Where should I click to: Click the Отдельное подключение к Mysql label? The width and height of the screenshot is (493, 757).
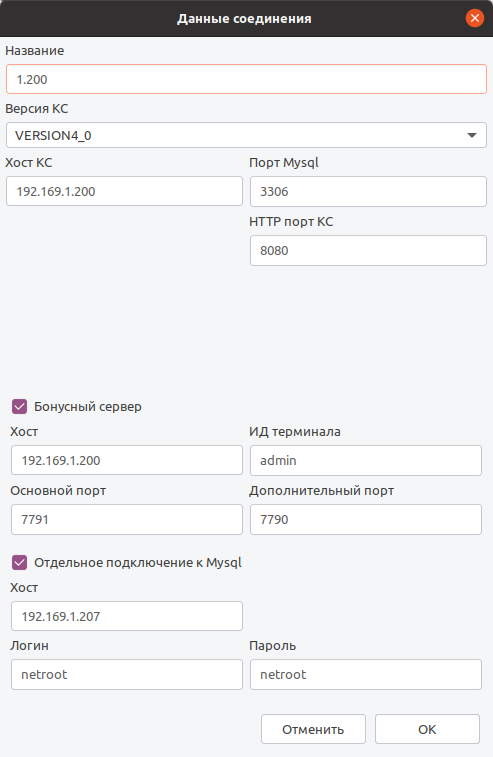pos(138,562)
